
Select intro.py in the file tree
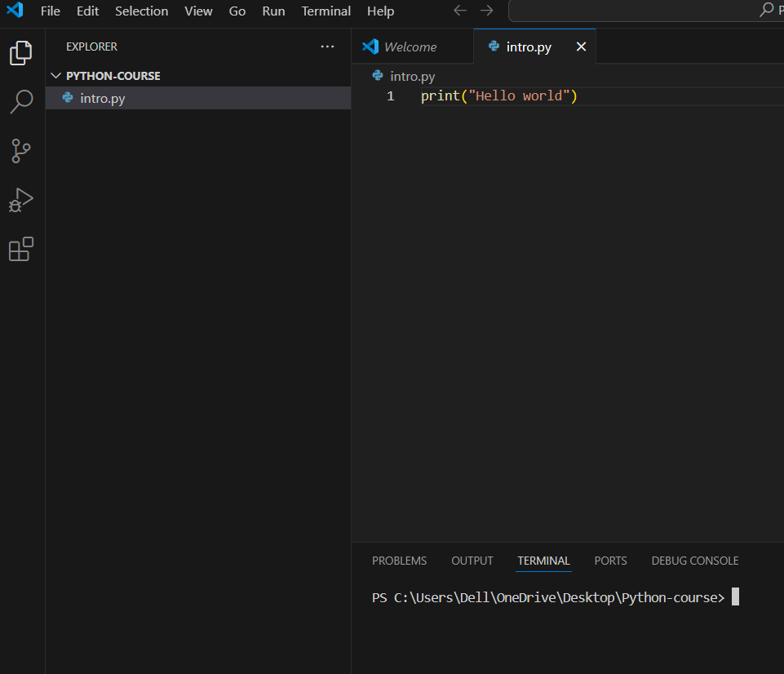click(103, 99)
